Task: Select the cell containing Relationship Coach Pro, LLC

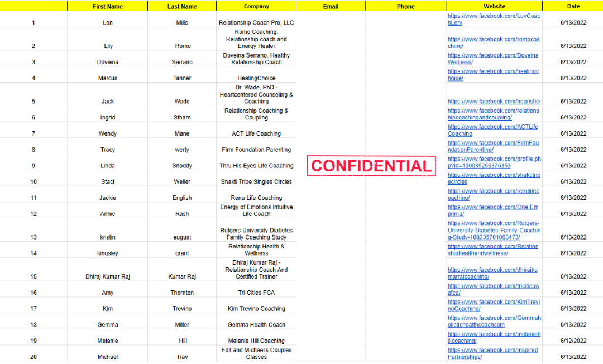Action: point(256,19)
